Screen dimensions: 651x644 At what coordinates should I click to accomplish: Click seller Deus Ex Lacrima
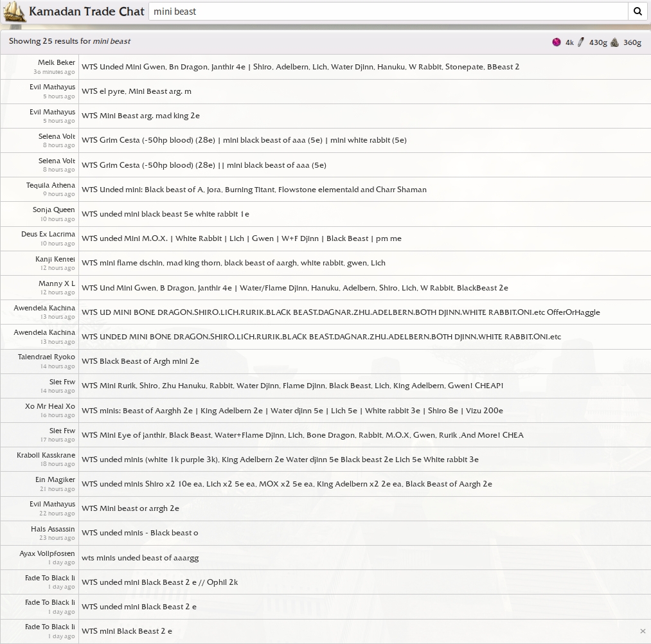pyautogui.click(x=48, y=234)
